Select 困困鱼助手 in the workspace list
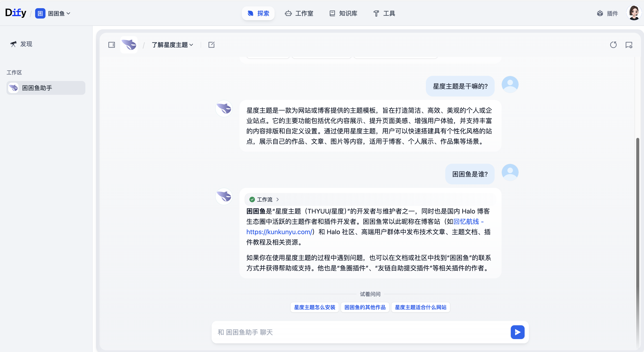The height and width of the screenshot is (352, 644). [x=46, y=88]
